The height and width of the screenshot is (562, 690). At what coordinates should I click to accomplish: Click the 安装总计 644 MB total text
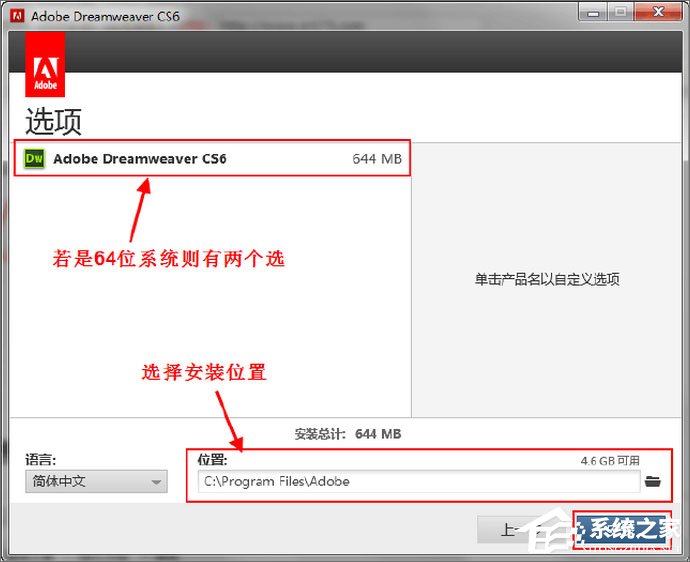[x=348, y=434]
